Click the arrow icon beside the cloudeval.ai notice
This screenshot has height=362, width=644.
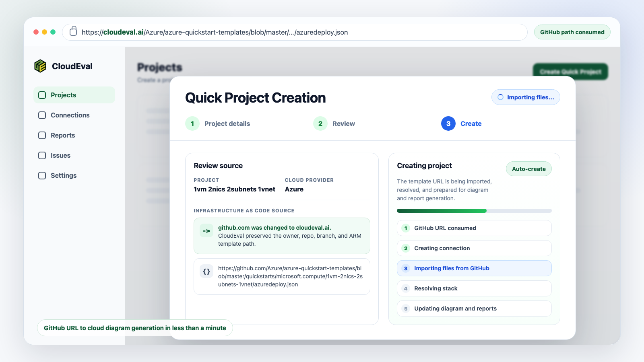[206, 231]
